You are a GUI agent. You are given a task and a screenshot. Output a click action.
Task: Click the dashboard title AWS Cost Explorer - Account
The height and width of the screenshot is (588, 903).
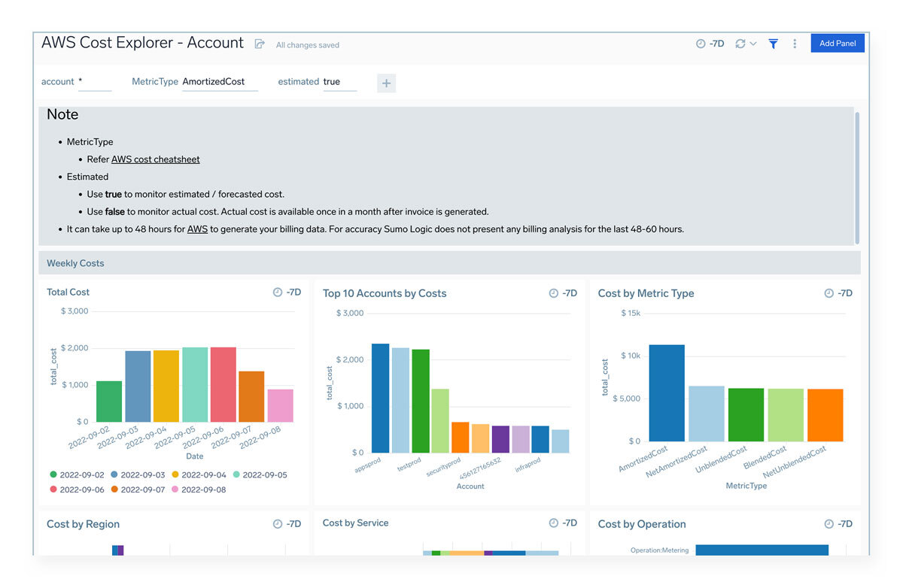143,43
